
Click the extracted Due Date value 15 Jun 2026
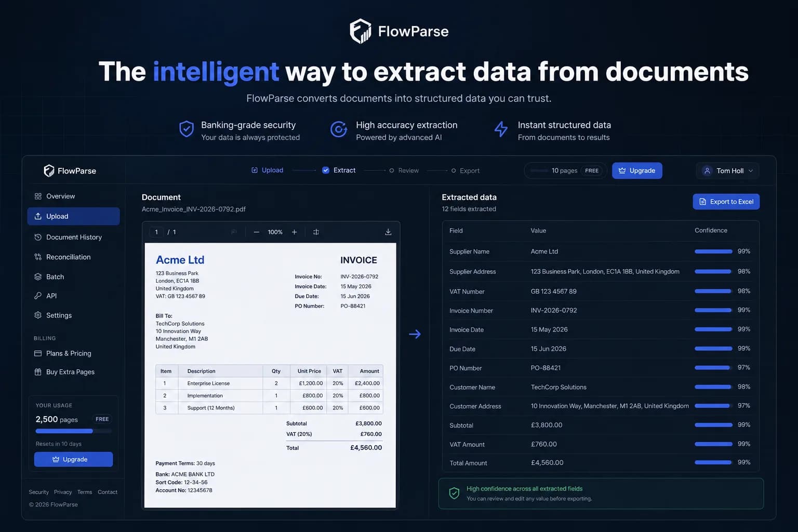click(x=549, y=349)
